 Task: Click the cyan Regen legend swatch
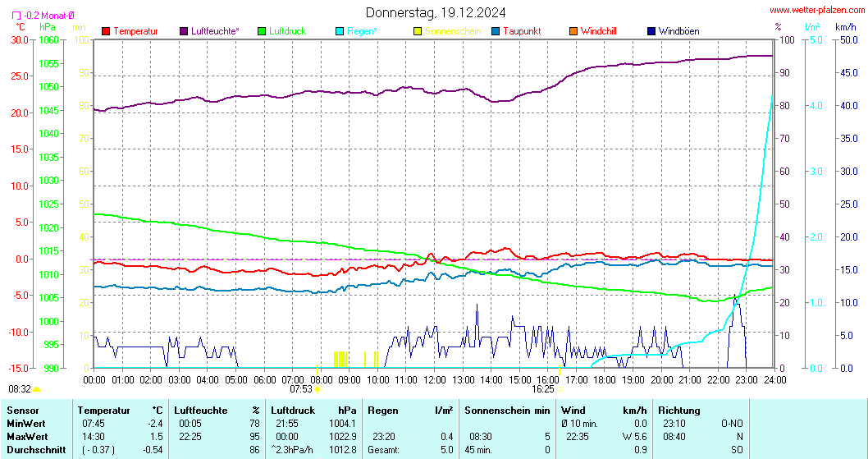[x=340, y=31]
